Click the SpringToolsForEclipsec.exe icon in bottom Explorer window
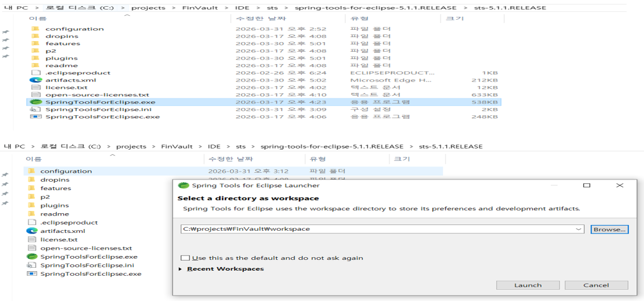This screenshot has height=301, width=644. (31, 274)
